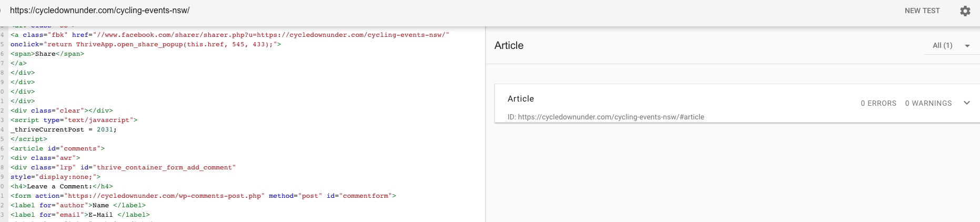Expand the Article result card chevron
The image size is (980, 222).
966,103
